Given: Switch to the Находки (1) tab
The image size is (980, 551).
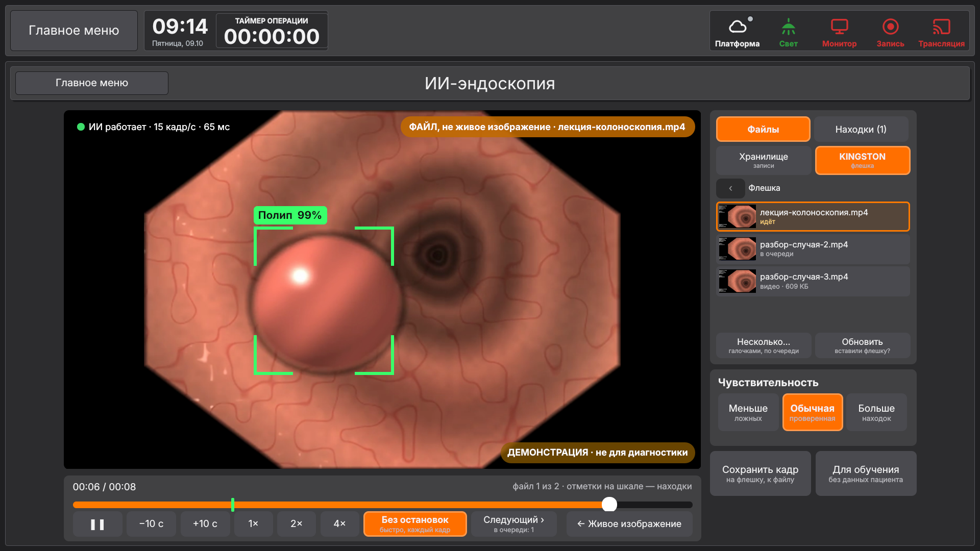Looking at the screenshot, I should click(x=861, y=129).
